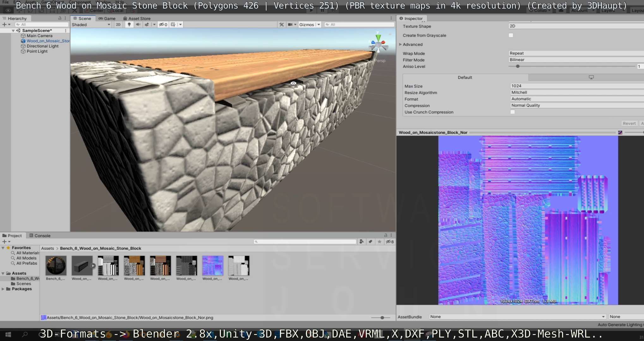Viewport: 644px width, 341px height.
Task: Select the Scene tab
Action: pos(82,18)
